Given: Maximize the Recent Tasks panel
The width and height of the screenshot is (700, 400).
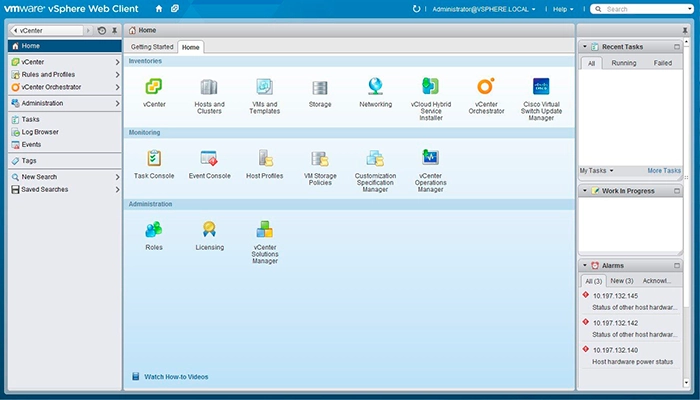Looking at the screenshot, I should point(677,46).
